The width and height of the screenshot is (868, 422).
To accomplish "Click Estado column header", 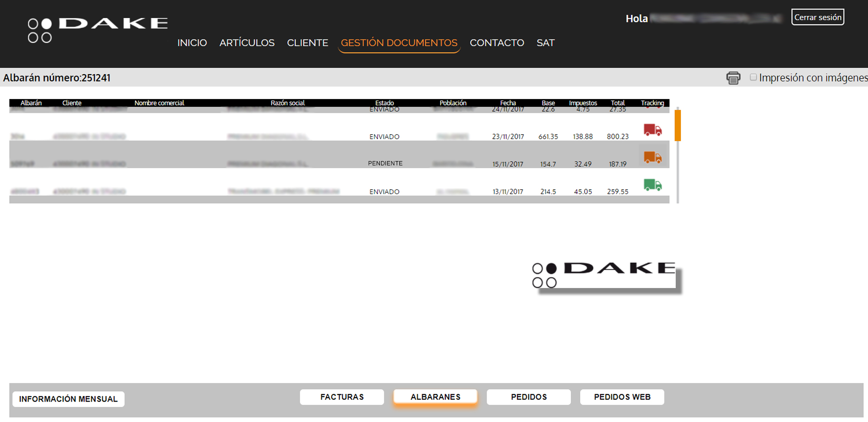I will point(385,103).
